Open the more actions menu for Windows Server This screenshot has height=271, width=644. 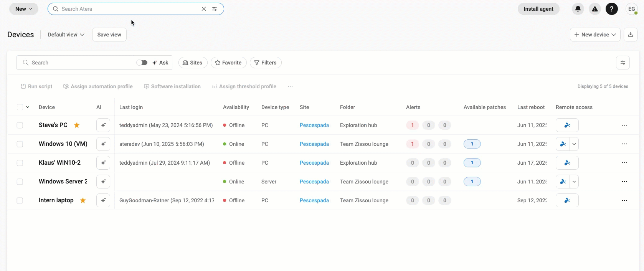[x=624, y=182]
